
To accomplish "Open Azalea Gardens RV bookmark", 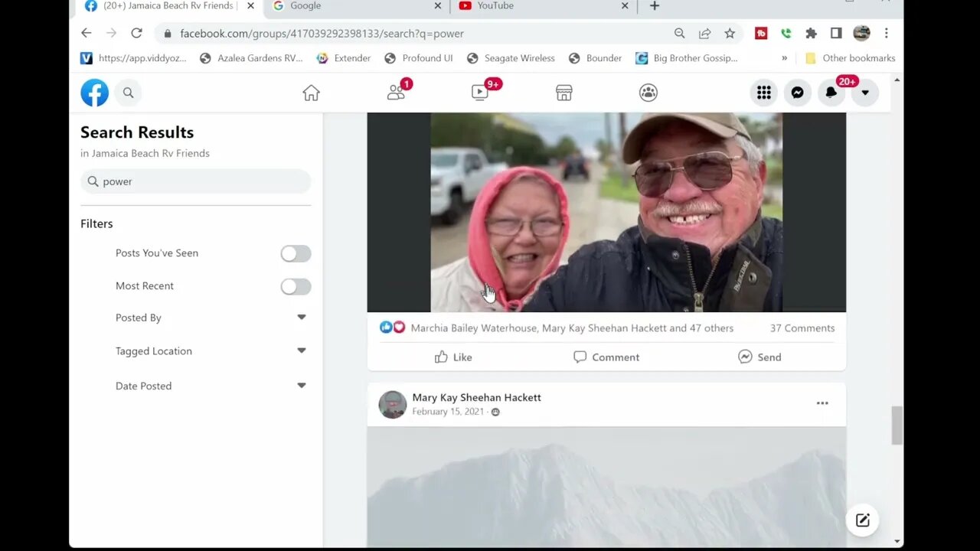I will tap(251, 58).
